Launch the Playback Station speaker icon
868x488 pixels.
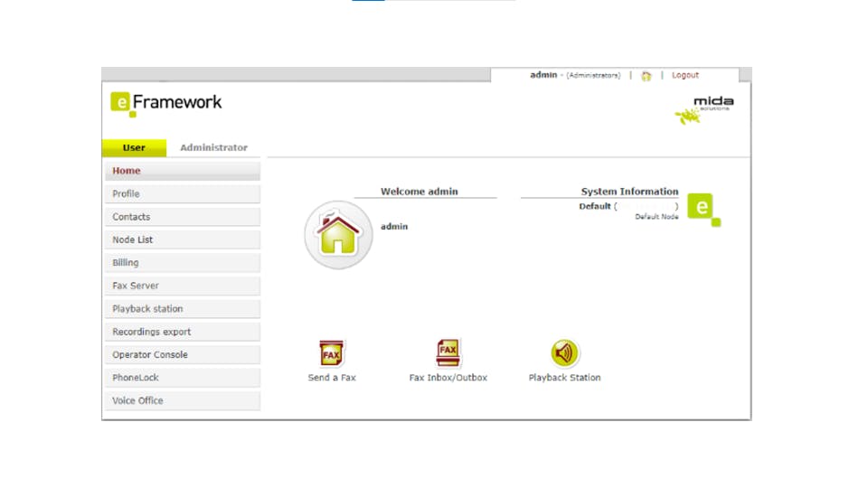[564, 353]
